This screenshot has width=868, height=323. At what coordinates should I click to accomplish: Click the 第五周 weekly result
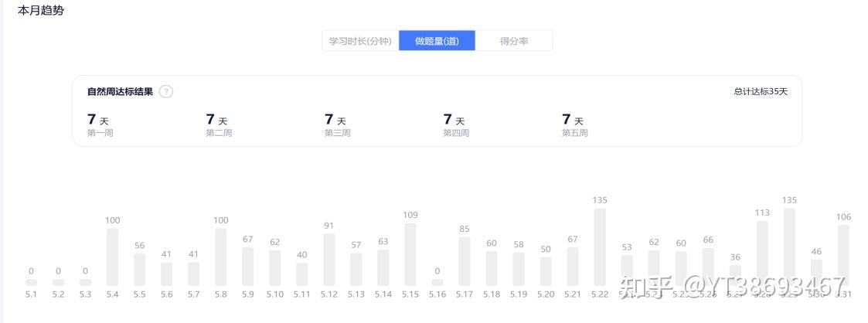574,124
